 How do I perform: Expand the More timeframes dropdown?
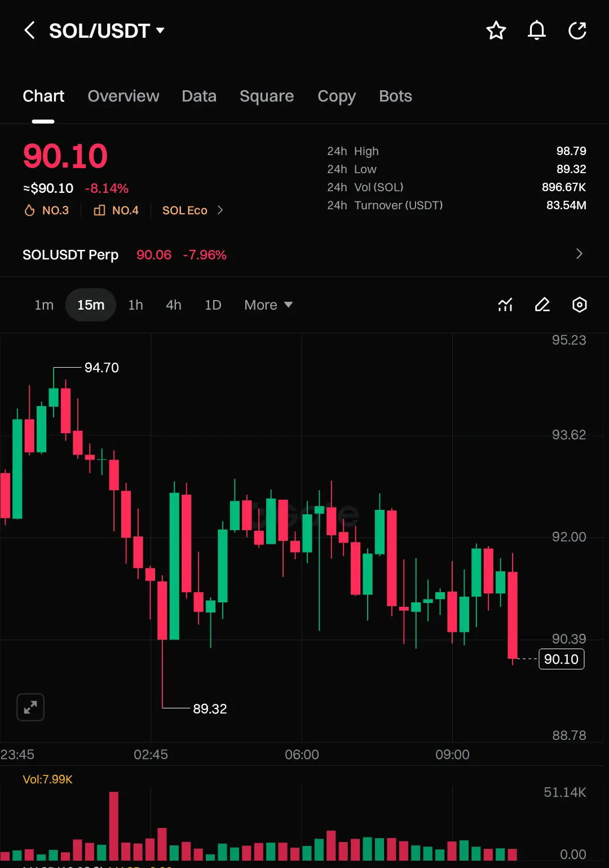(268, 305)
